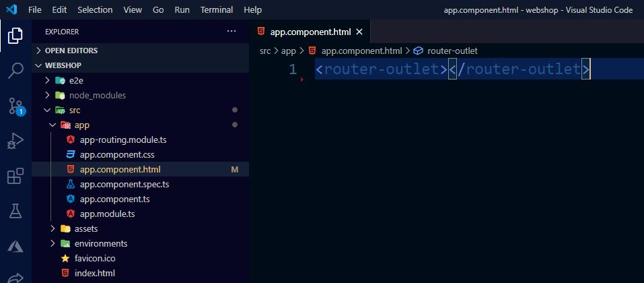This screenshot has width=644, height=283.
Task: Click the assets folder icon
Action: coord(65,228)
